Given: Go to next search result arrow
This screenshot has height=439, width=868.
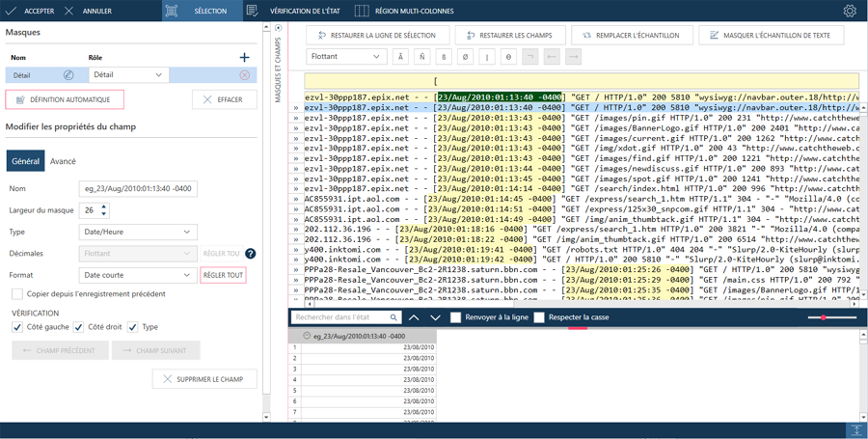Looking at the screenshot, I should [x=435, y=317].
